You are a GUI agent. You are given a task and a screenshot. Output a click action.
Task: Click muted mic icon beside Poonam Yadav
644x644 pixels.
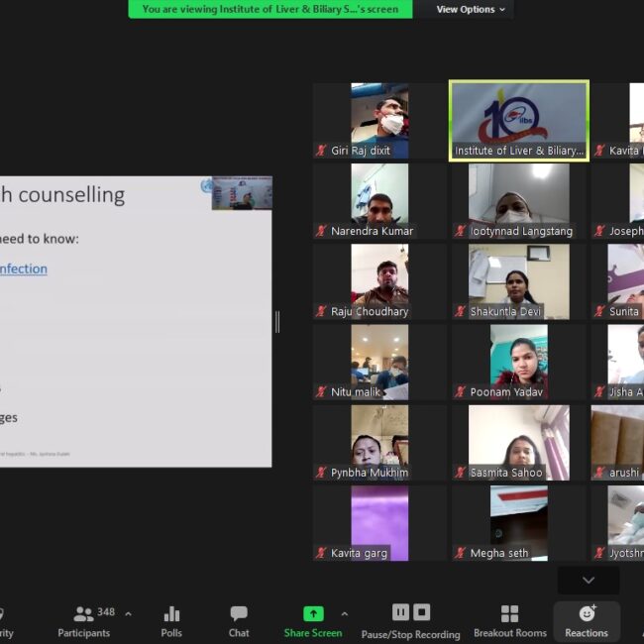pos(461,392)
